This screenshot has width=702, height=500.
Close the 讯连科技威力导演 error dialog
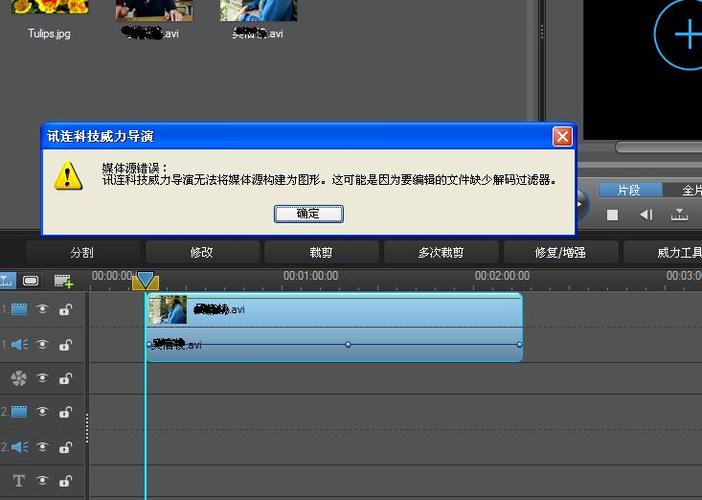coord(562,137)
